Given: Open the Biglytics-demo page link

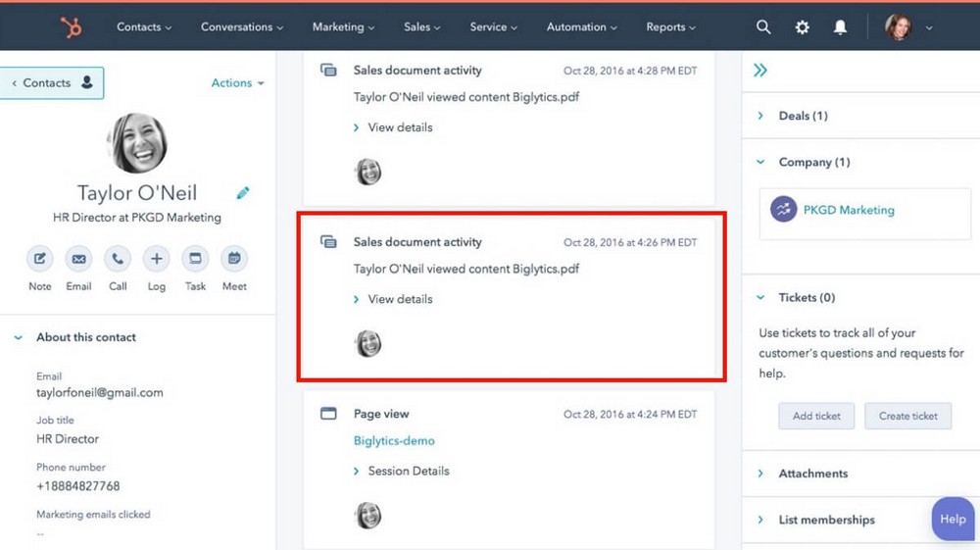Looking at the screenshot, I should (x=394, y=440).
